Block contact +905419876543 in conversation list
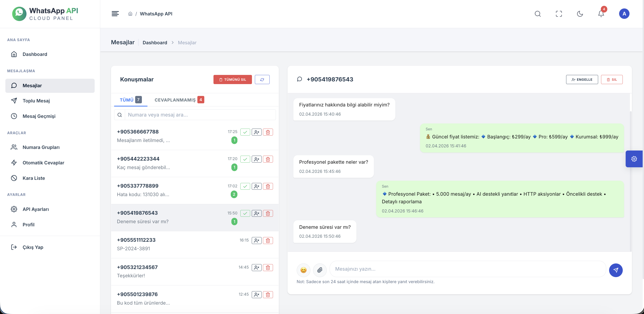This screenshot has width=644, height=314. (256, 213)
